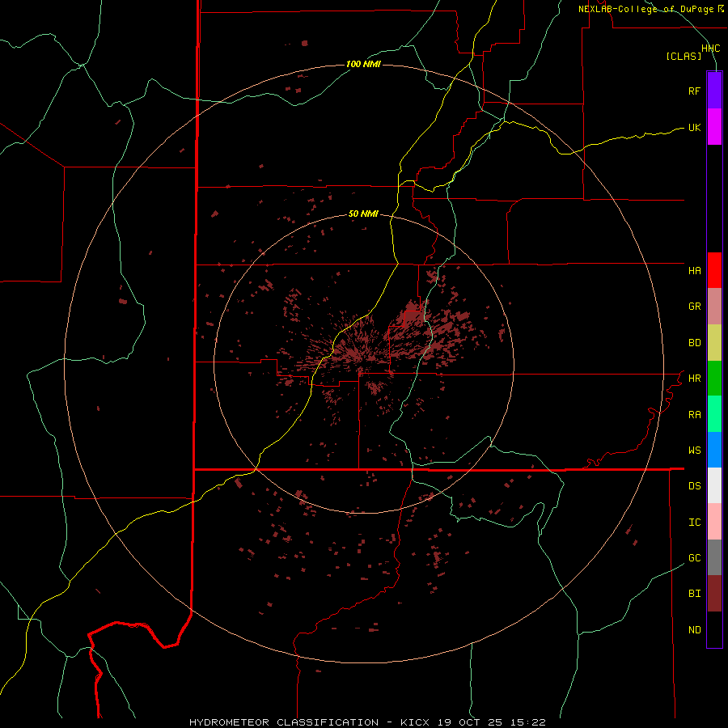The width and height of the screenshot is (728, 728).
Task: Click the [CLAS] legend header
Action: click(684, 56)
